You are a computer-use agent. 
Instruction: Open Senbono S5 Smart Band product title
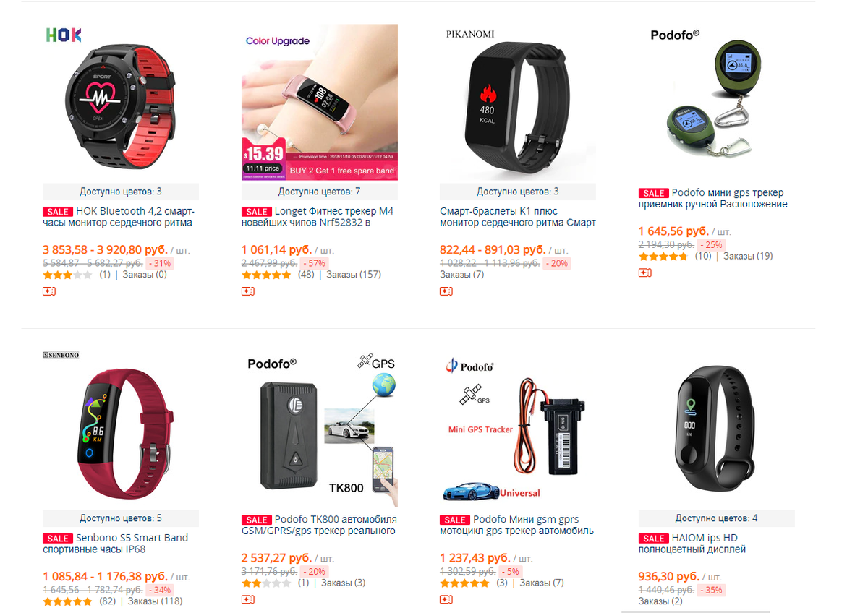(116, 544)
